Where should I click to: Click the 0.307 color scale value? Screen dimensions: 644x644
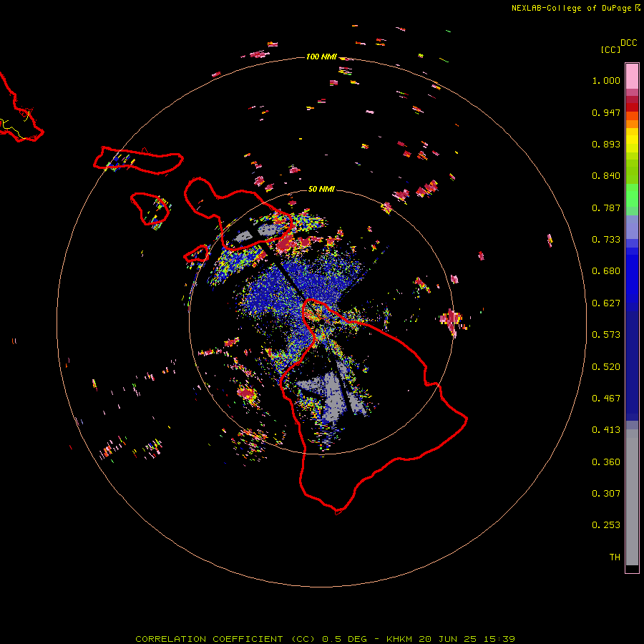tap(606, 494)
